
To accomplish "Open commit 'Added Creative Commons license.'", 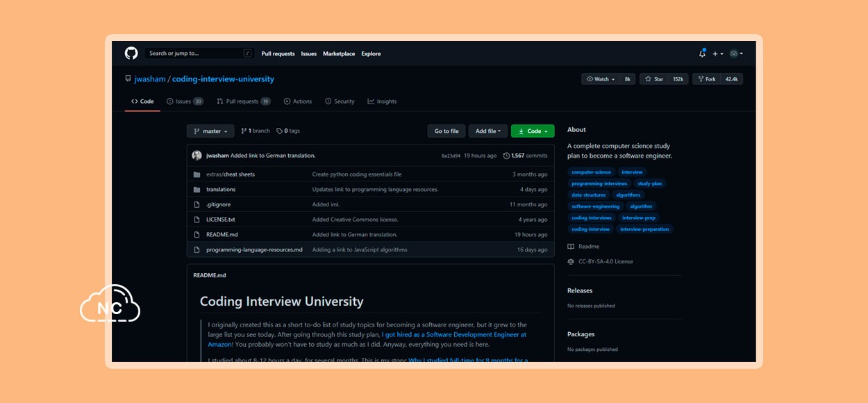I will (355, 220).
